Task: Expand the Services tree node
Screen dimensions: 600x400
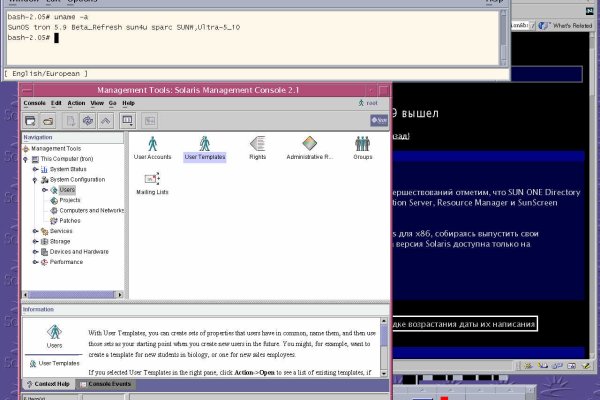Action: tap(35, 231)
